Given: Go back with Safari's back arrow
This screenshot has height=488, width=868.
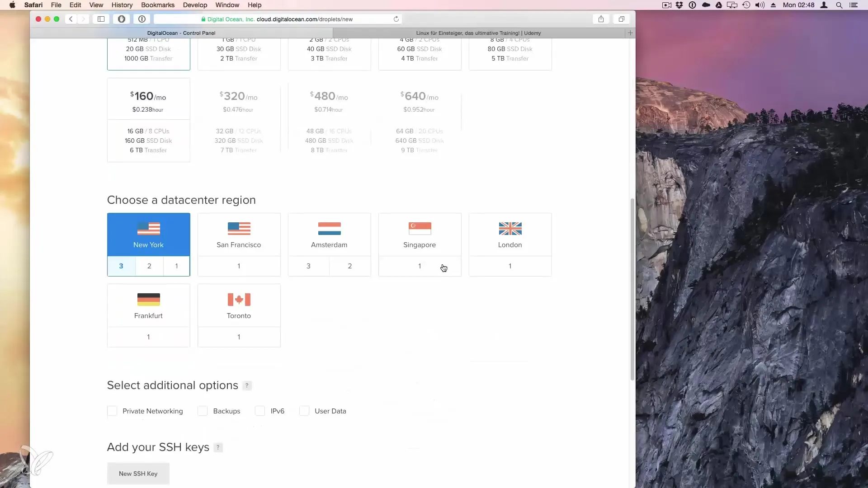Looking at the screenshot, I should click(x=71, y=19).
